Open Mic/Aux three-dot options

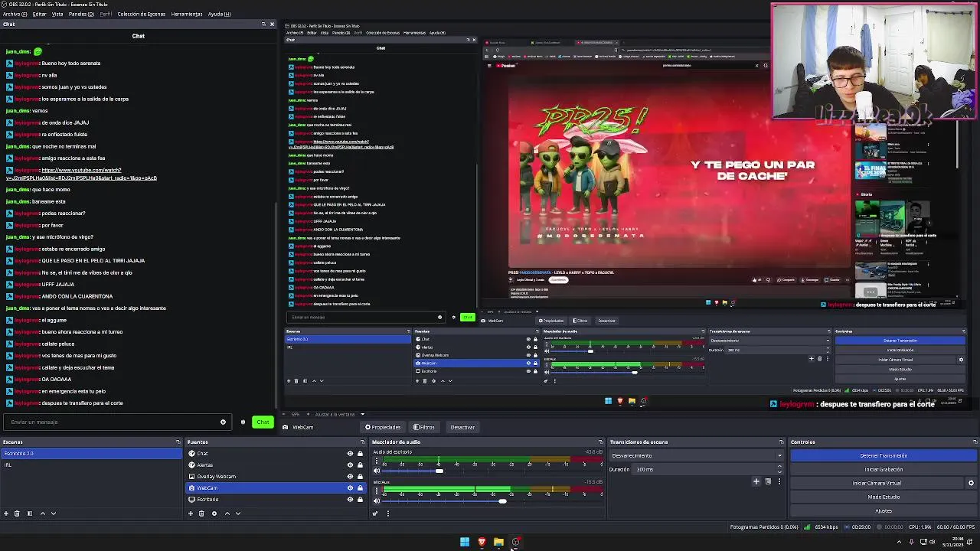click(x=376, y=491)
